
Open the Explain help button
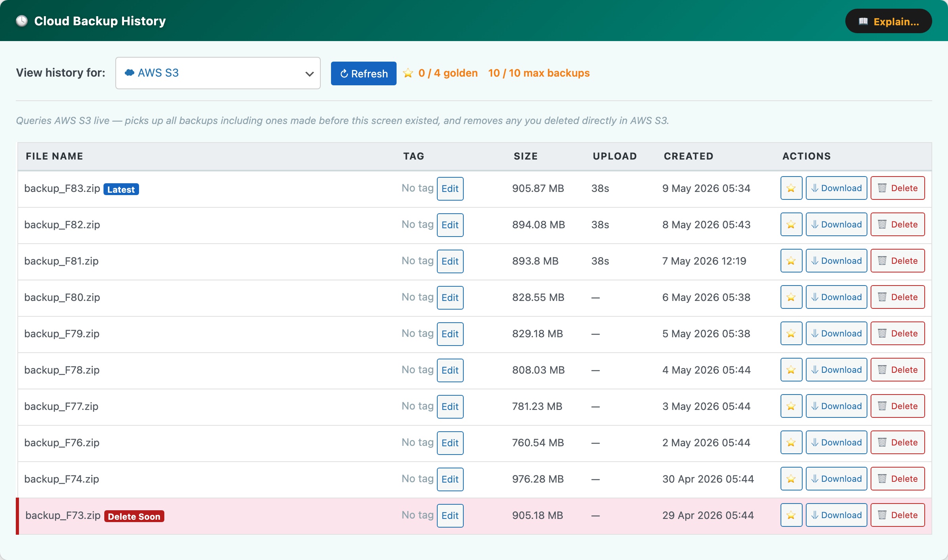(x=888, y=21)
